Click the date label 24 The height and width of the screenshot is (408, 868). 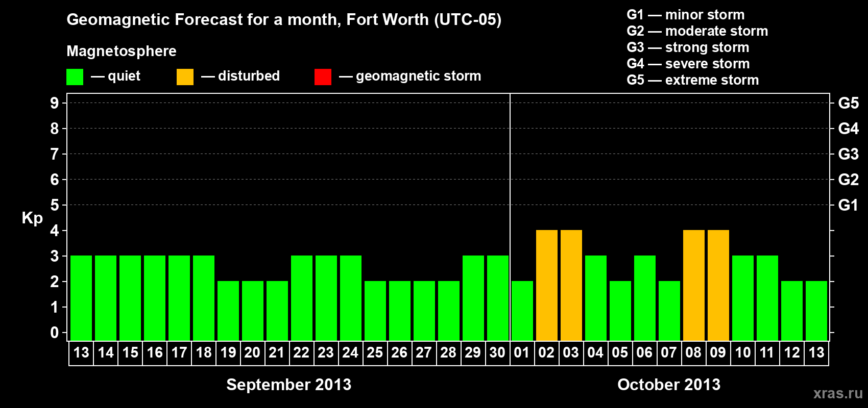click(x=351, y=352)
